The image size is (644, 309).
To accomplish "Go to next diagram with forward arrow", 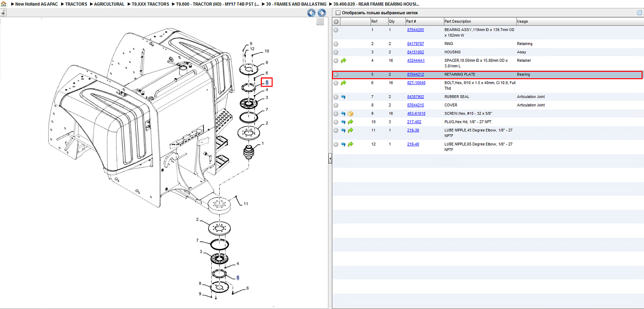I will (322, 13).
